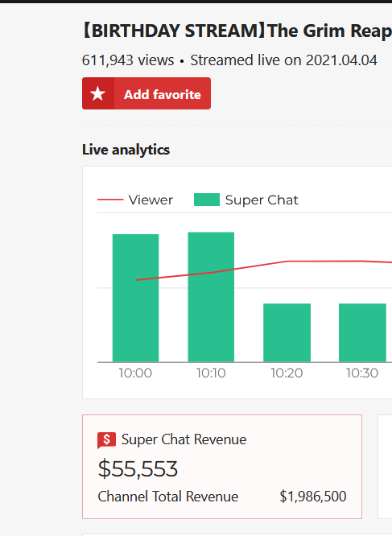Click the Add favorite button label
This screenshot has width=392, height=536.
163,94
